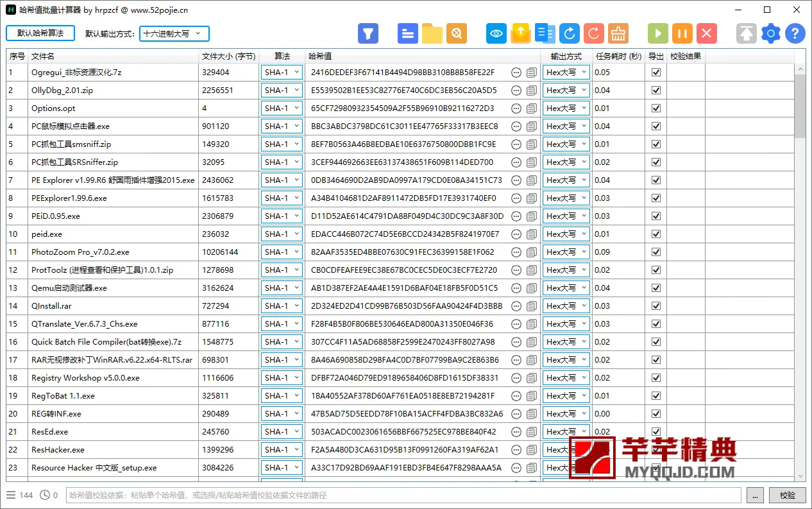The image size is (812, 509).
Task: Toggle export checkbox for Registry Workshop v5.0.0.exe
Action: pyautogui.click(x=656, y=378)
